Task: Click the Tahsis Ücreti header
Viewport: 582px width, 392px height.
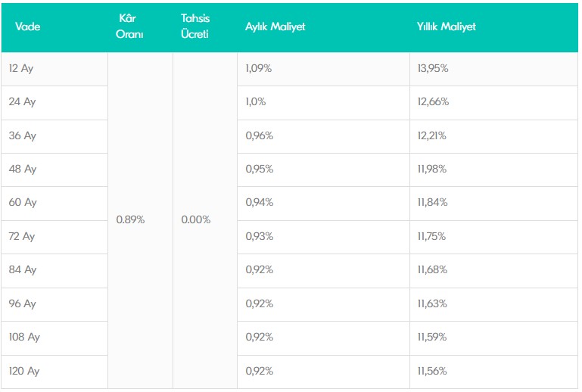Action: [x=195, y=26]
